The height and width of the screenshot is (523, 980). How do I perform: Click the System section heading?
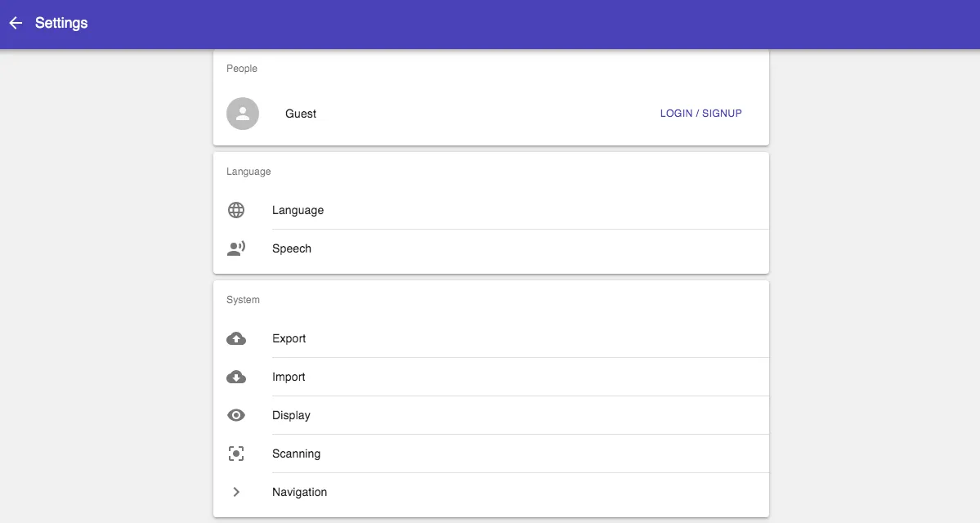pyautogui.click(x=243, y=300)
